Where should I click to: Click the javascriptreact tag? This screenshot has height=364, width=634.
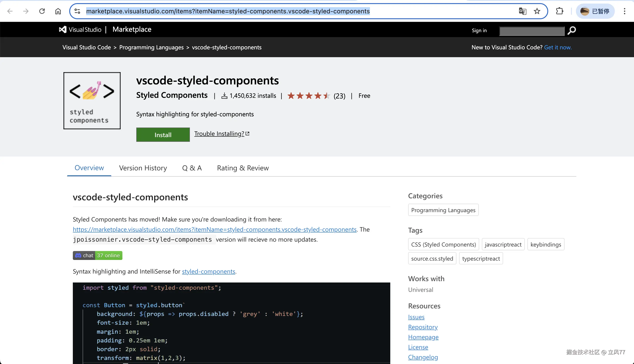[x=503, y=245]
